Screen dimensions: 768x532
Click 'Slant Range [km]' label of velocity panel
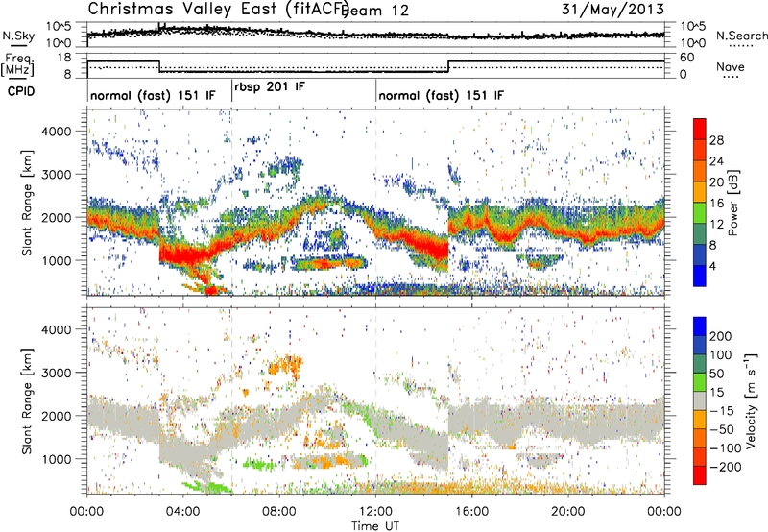coord(27,401)
